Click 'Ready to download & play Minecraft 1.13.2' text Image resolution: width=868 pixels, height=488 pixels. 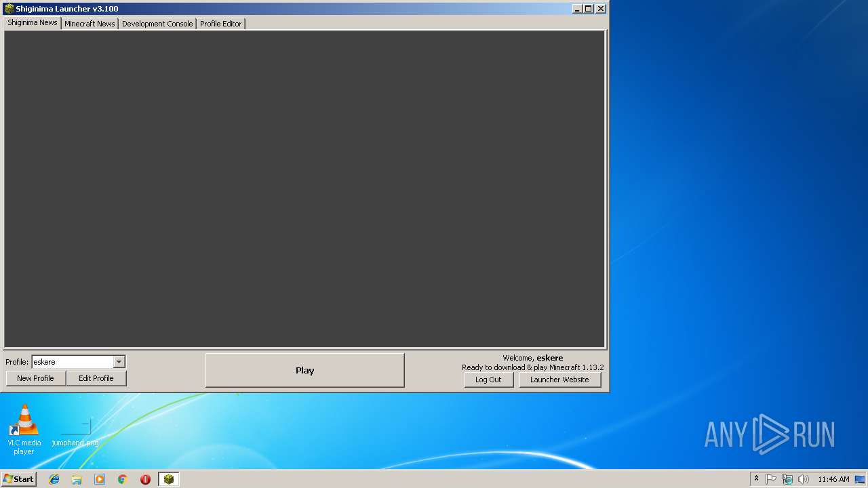(532, 367)
